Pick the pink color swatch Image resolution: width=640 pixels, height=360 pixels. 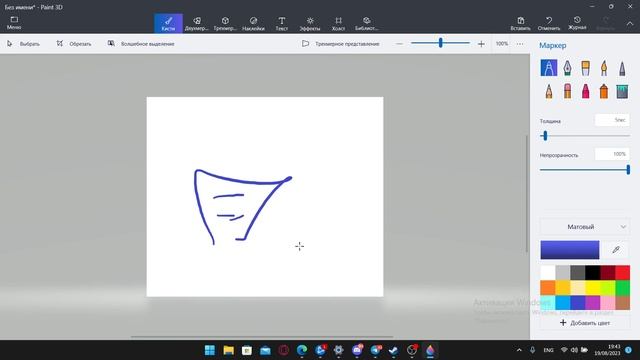[x=607, y=303]
